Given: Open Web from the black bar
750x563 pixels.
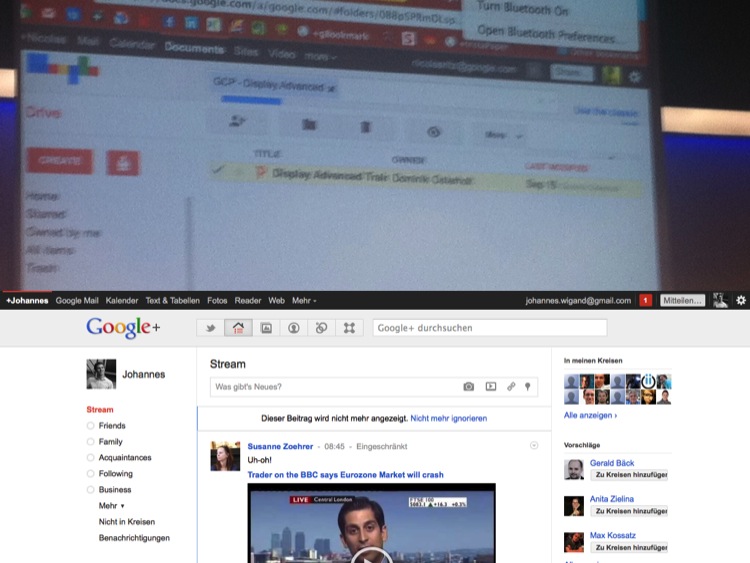Looking at the screenshot, I should pos(276,300).
